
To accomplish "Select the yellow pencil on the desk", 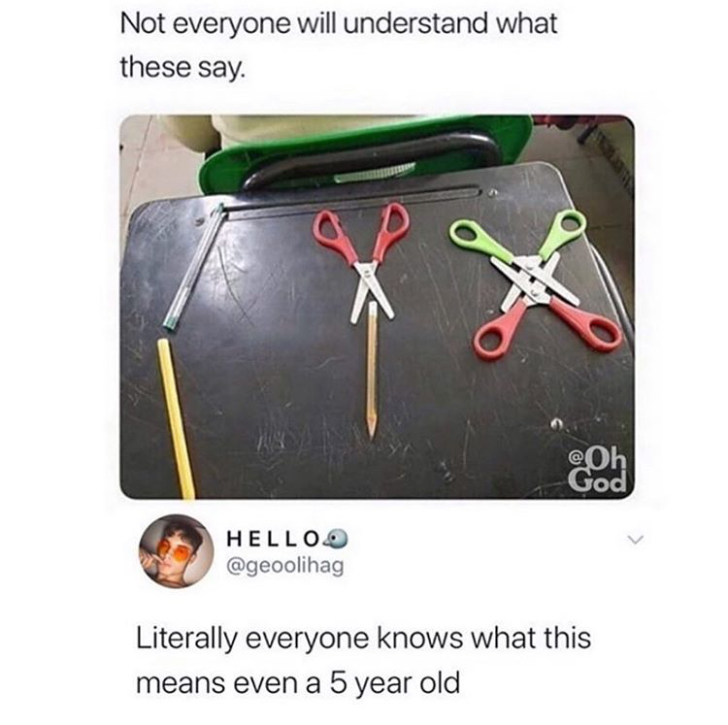I will tap(176, 417).
